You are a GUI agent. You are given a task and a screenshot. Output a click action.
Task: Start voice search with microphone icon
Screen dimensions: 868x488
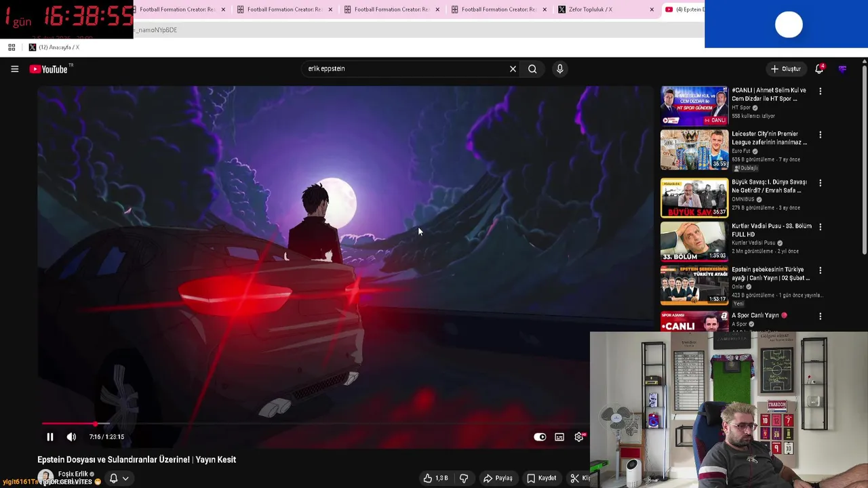pyautogui.click(x=559, y=68)
